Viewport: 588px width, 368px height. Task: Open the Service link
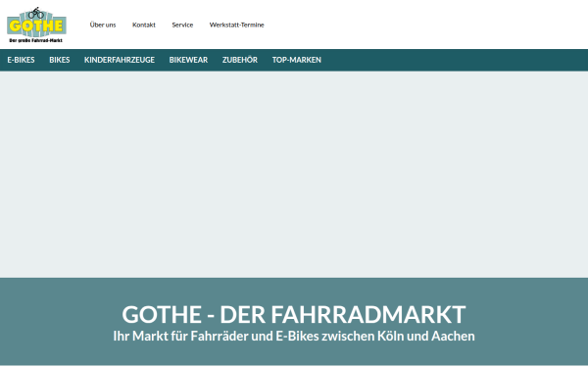pyautogui.click(x=182, y=25)
